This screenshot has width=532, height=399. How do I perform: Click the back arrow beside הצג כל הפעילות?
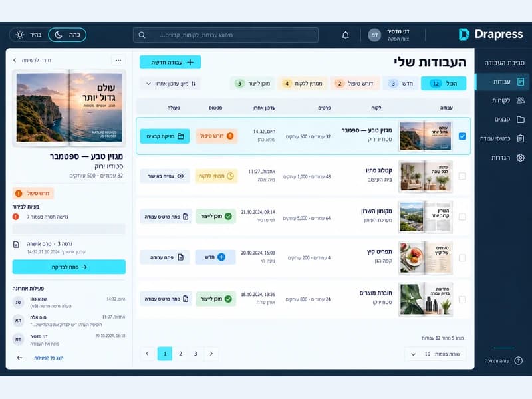(19, 358)
